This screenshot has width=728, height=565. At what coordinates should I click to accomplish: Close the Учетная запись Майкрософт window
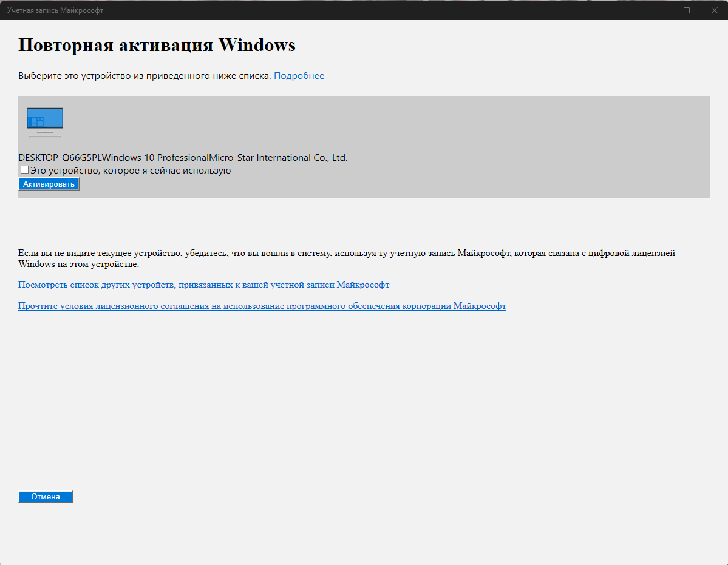click(x=715, y=10)
